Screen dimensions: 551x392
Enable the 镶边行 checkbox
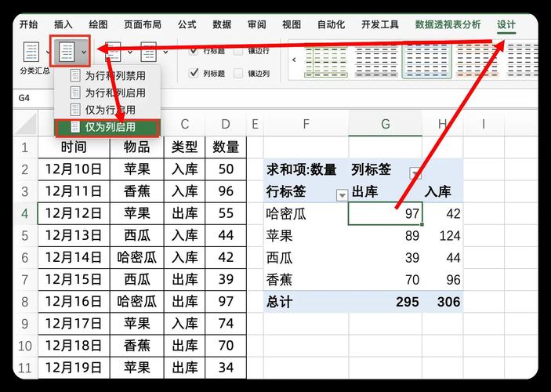coord(239,50)
